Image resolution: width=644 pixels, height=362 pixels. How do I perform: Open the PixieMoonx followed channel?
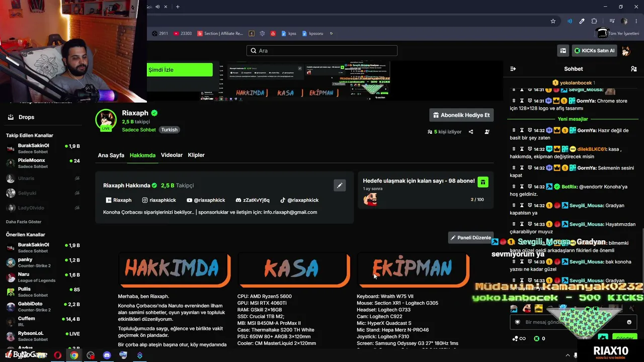tap(43, 163)
